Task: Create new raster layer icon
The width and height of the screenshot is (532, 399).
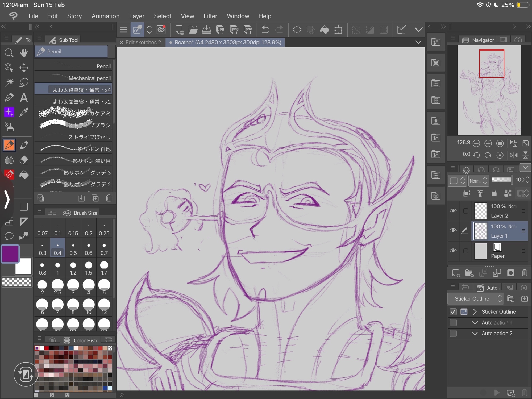Action: click(456, 273)
